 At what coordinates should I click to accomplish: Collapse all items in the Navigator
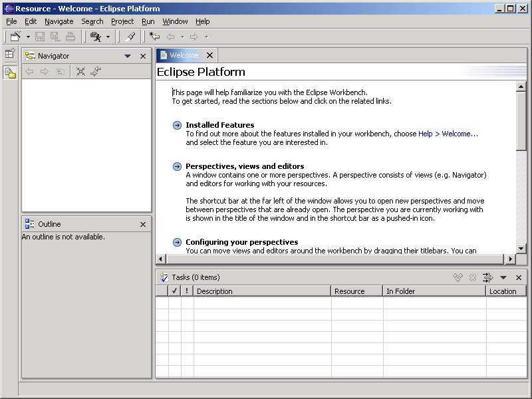(80, 71)
